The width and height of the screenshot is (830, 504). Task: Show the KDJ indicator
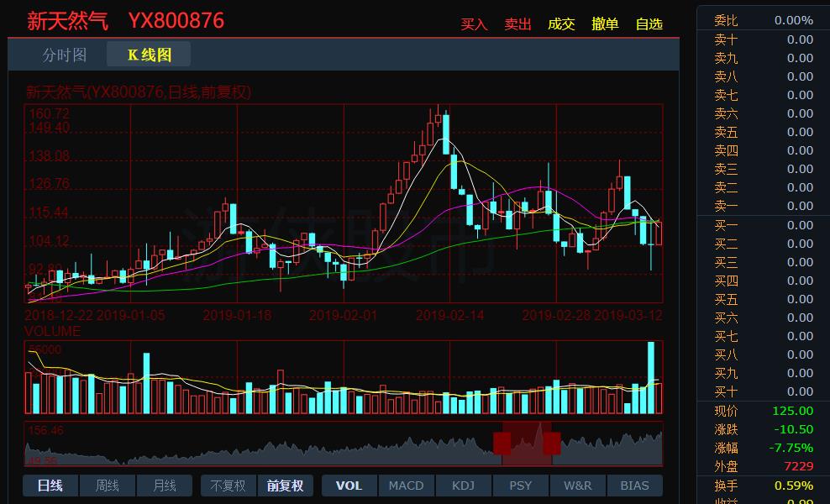463,486
